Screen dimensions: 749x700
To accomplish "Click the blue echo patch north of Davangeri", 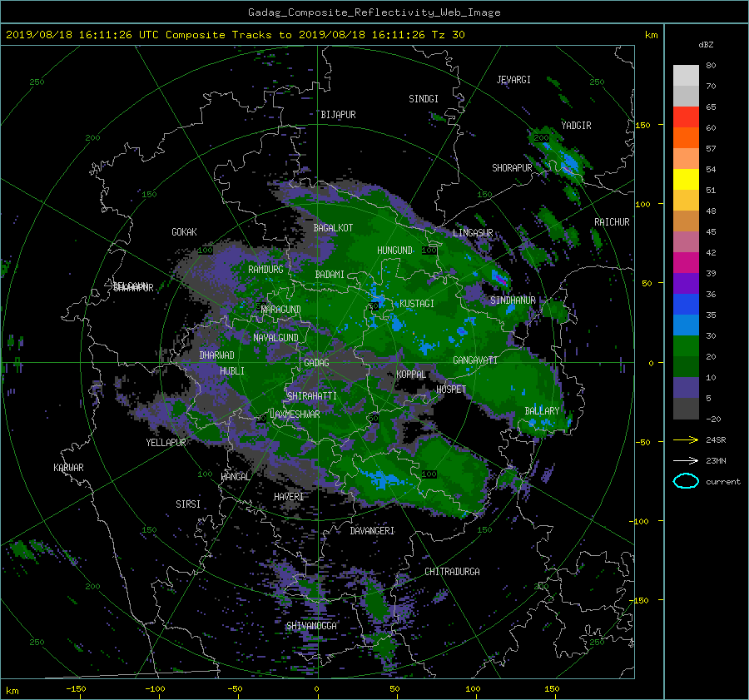I will point(382,479).
